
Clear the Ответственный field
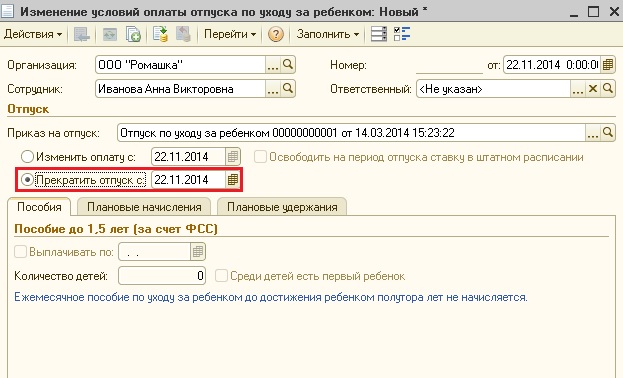tap(593, 89)
